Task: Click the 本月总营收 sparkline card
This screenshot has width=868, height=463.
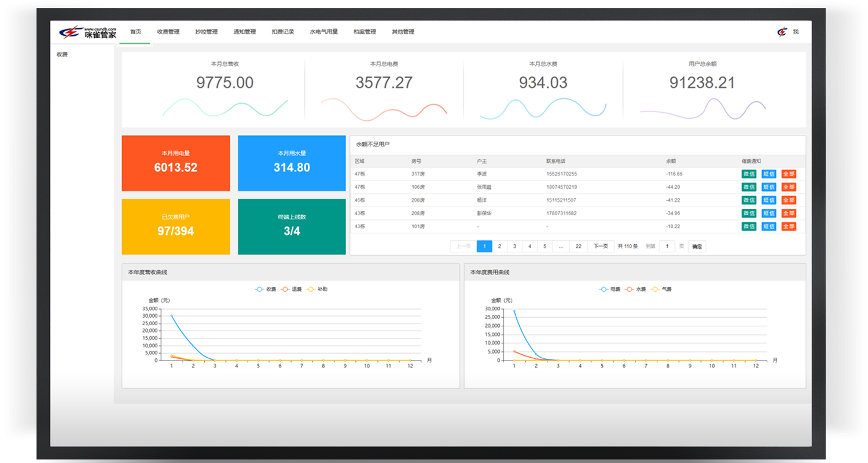Action: [225, 90]
